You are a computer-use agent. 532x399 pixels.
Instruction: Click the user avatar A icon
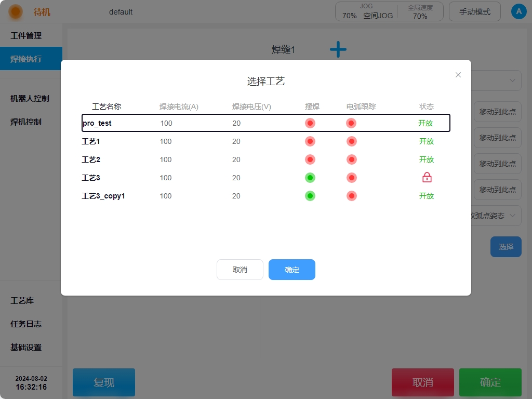pyautogui.click(x=518, y=11)
